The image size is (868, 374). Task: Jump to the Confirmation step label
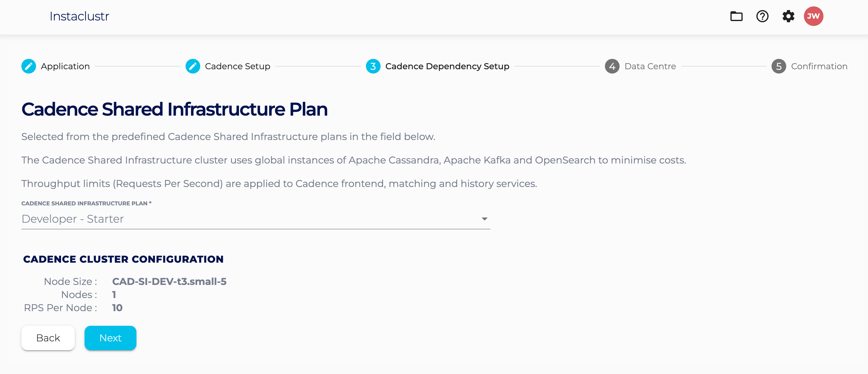pos(819,67)
